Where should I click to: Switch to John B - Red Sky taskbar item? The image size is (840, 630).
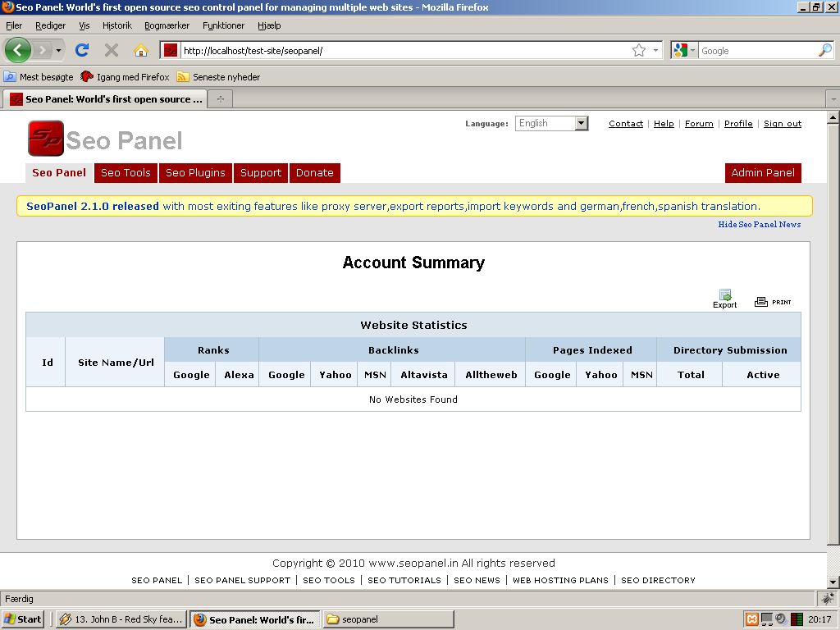[121, 619]
